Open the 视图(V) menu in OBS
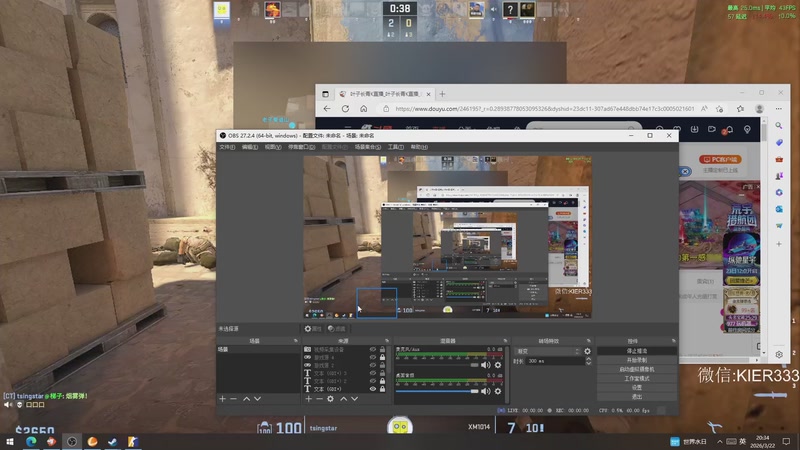The width and height of the screenshot is (800, 450). point(273,147)
